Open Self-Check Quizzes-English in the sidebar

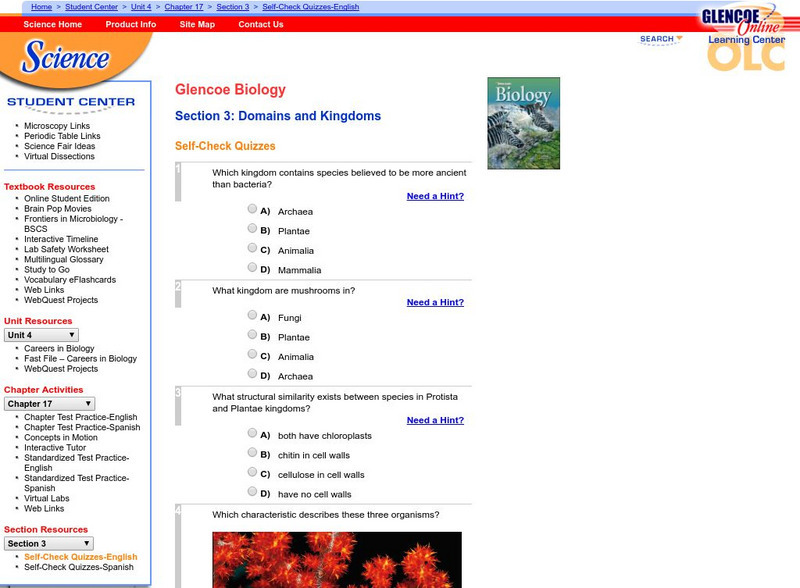81,557
